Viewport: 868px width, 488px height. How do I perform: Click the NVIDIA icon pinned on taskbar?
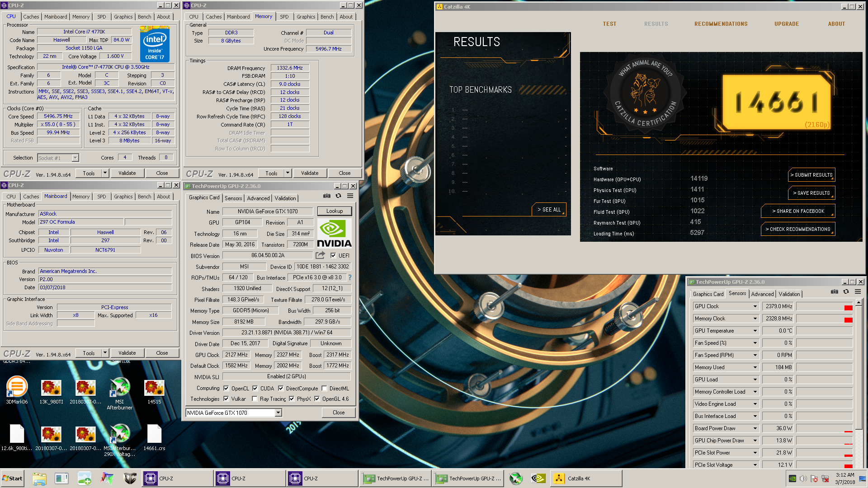click(x=538, y=479)
